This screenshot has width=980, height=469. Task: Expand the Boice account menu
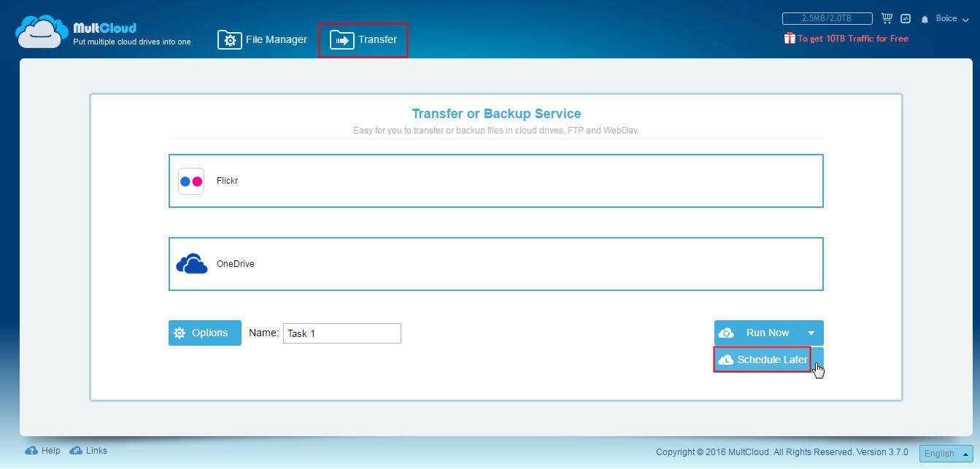click(x=952, y=19)
